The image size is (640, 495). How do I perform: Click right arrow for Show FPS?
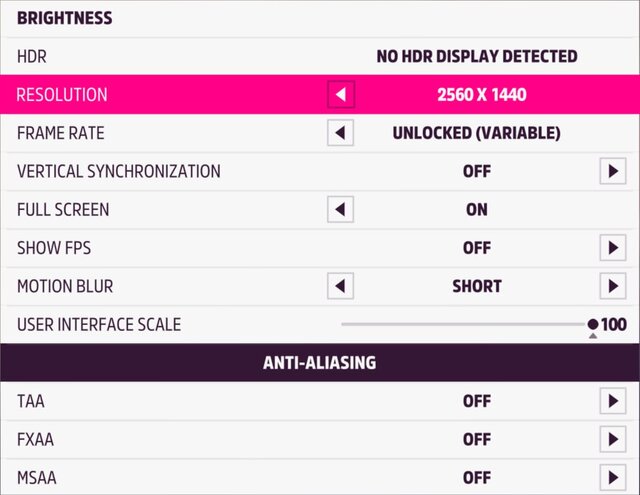(x=612, y=248)
